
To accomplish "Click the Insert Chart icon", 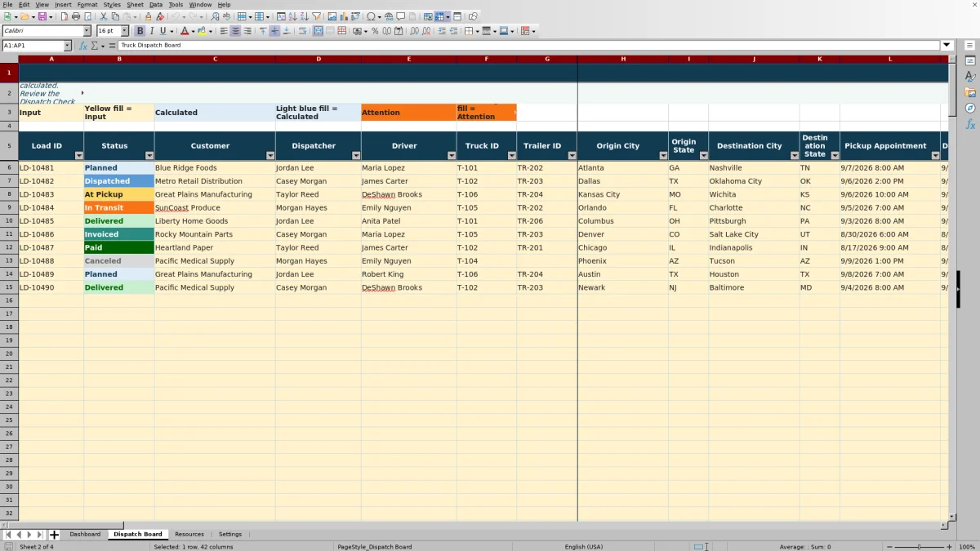I will point(344,16).
